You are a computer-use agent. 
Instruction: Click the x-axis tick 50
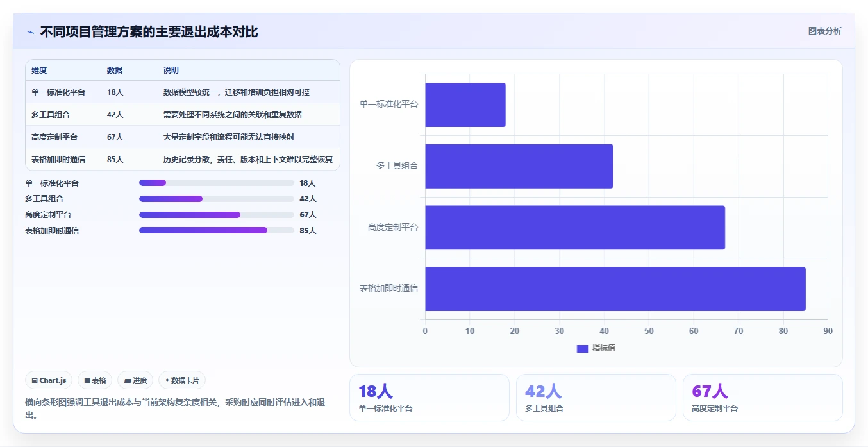pyautogui.click(x=649, y=332)
